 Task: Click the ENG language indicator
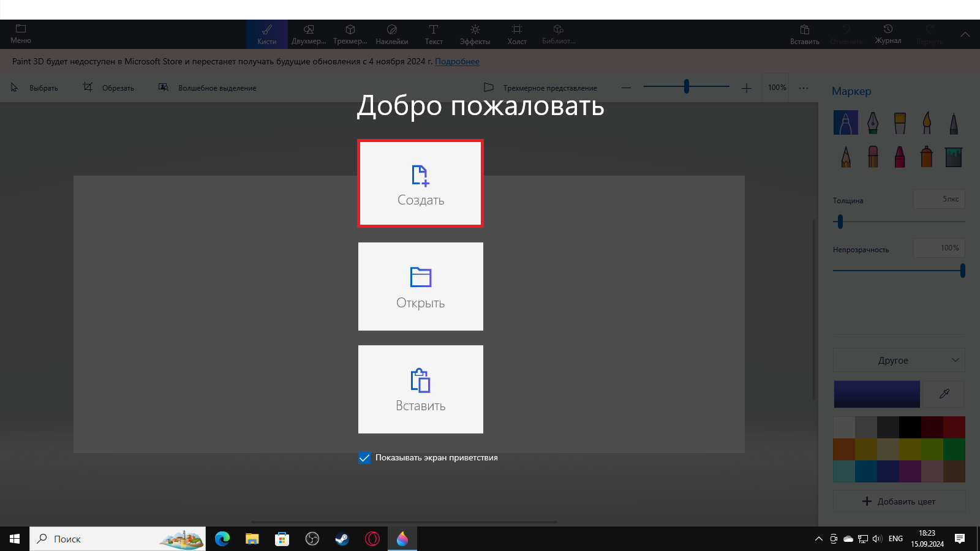[x=895, y=539]
